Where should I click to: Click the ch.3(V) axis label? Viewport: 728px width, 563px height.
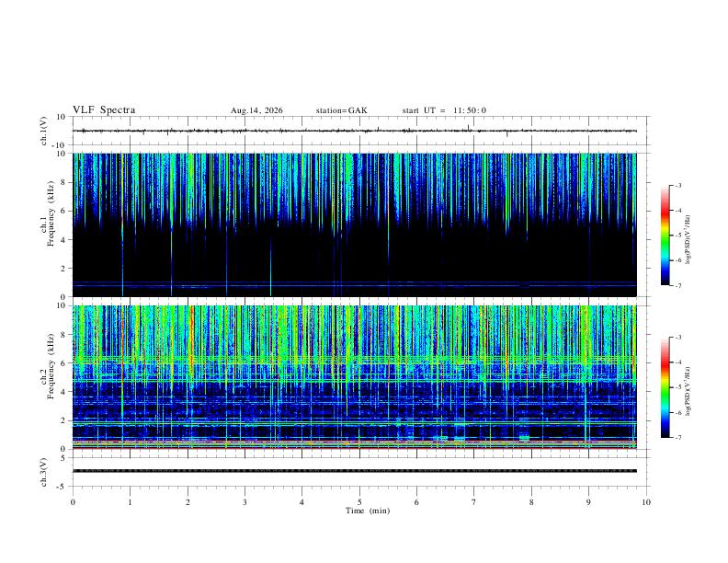(x=43, y=472)
